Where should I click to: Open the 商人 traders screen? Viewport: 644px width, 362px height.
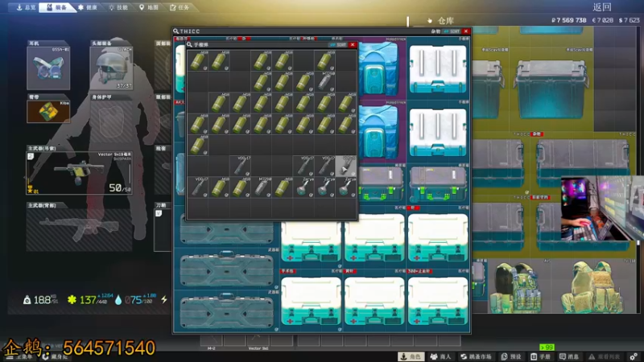click(x=440, y=356)
